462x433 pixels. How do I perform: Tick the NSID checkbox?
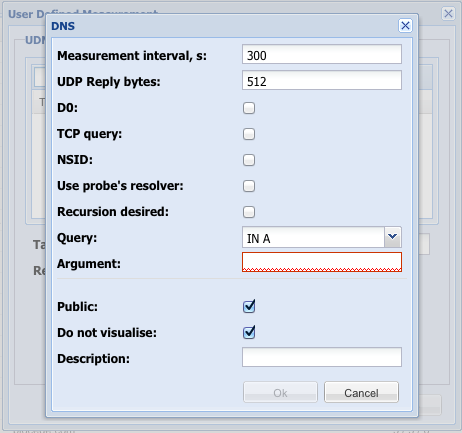(x=249, y=160)
